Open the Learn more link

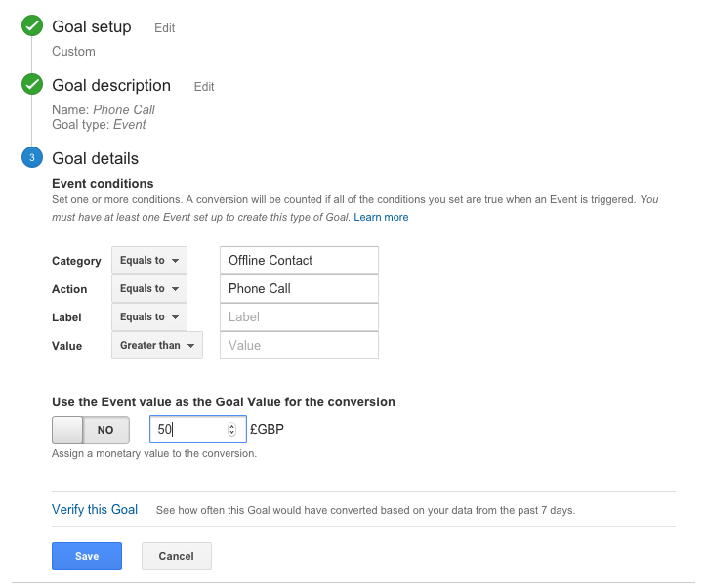point(381,218)
